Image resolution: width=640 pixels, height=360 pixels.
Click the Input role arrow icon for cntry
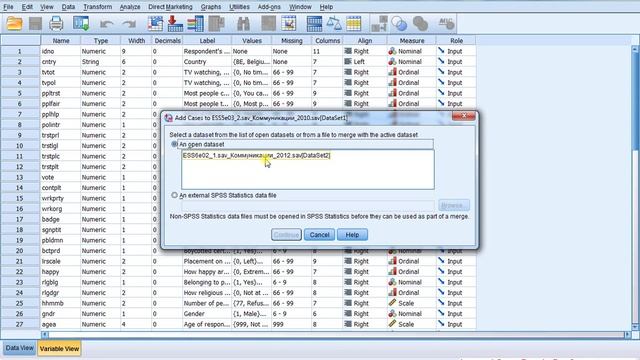[441, 61]
